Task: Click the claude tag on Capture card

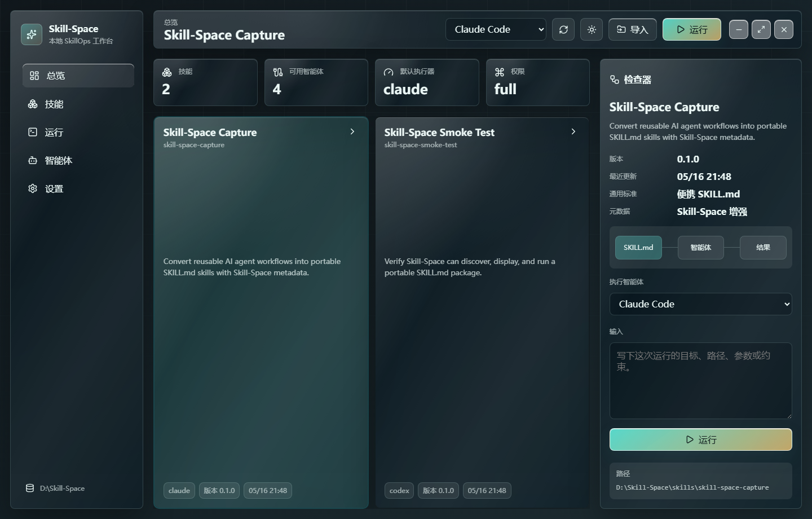Action: pos(179,491)
